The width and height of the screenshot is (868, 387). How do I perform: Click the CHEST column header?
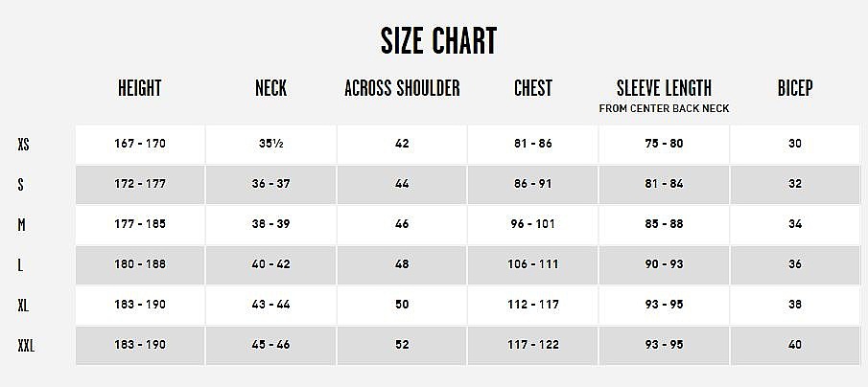(533, 88)
